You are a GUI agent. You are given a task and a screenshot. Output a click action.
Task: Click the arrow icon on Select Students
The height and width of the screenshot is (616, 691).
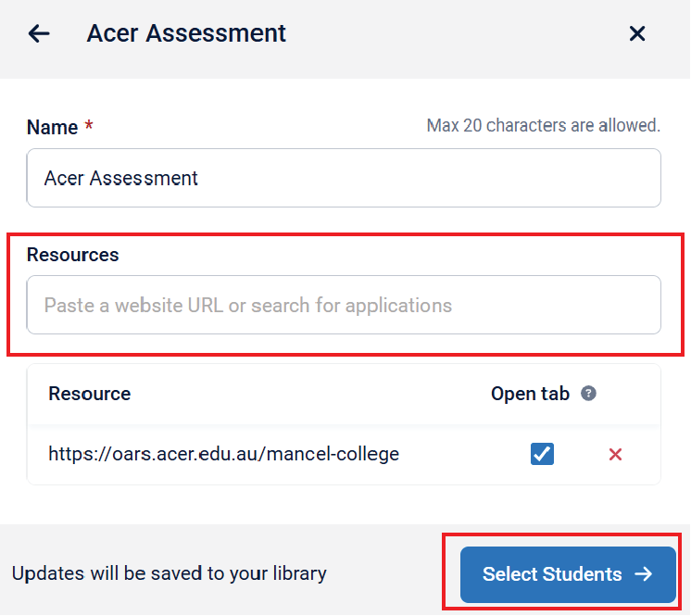click(x=643, y=574)
